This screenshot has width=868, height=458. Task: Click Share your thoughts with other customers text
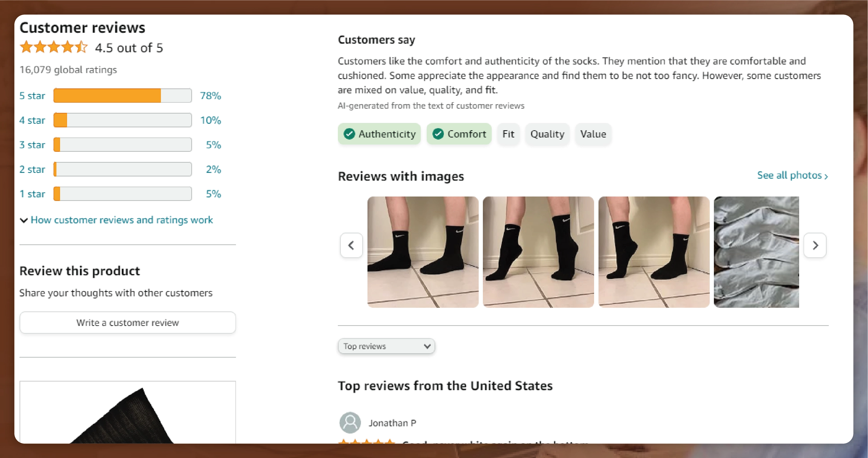point(116,293)
